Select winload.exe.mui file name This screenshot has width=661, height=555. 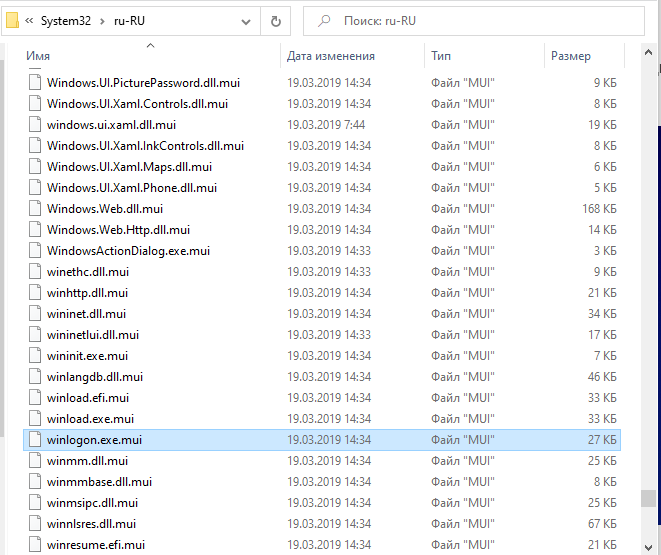tap(90, 418)
